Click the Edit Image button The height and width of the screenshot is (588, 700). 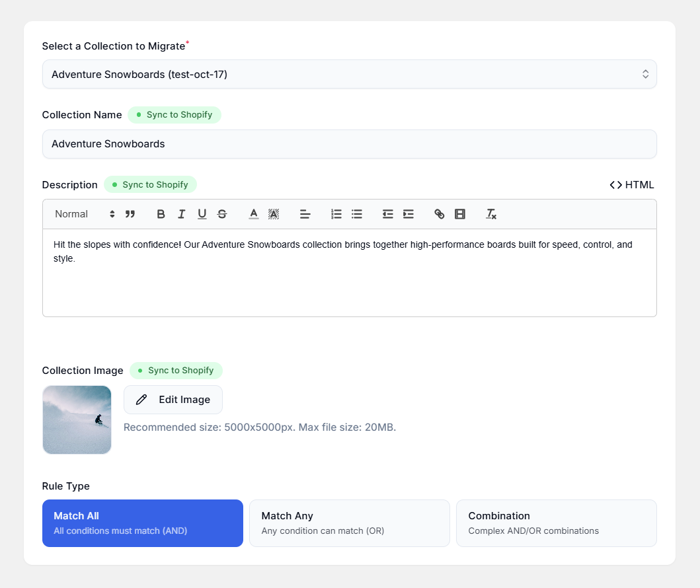173,400
